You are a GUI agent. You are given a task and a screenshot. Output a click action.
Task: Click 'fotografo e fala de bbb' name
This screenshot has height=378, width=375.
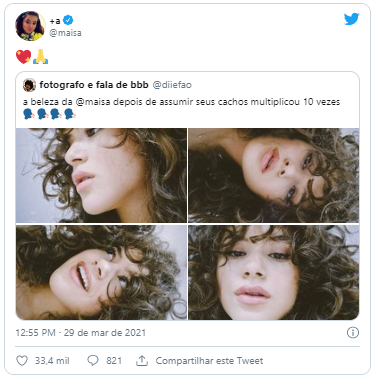coord(94,85)
